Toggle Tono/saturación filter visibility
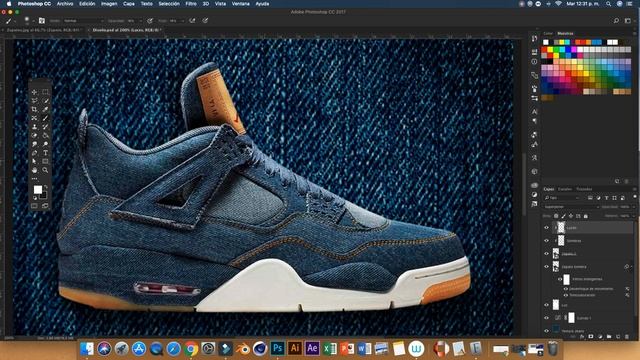 (566, 295)
